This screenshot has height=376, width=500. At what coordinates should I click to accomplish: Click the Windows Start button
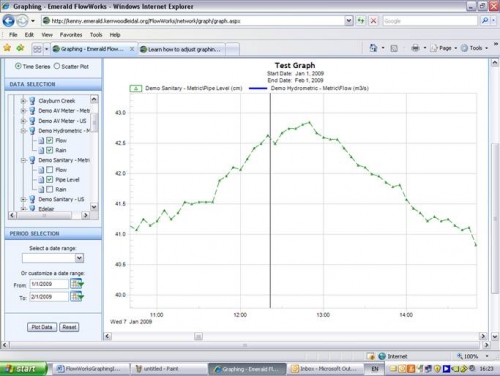tap(23, 369)
